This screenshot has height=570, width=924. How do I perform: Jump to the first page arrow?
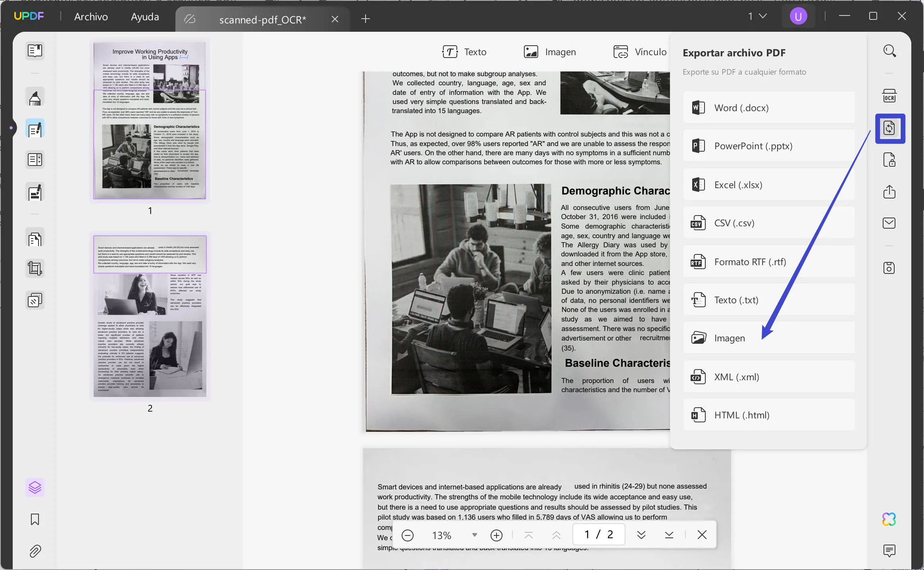click(529, 535)
